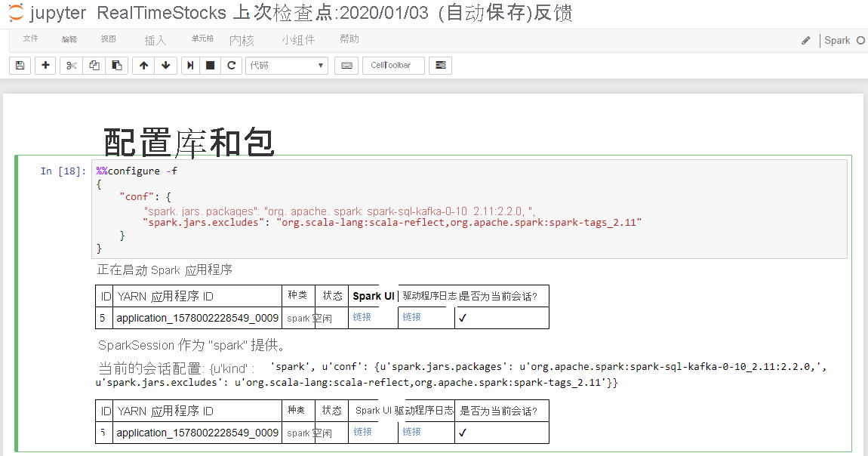
Task: Click the checkmark in second table row
Action: 463,432
